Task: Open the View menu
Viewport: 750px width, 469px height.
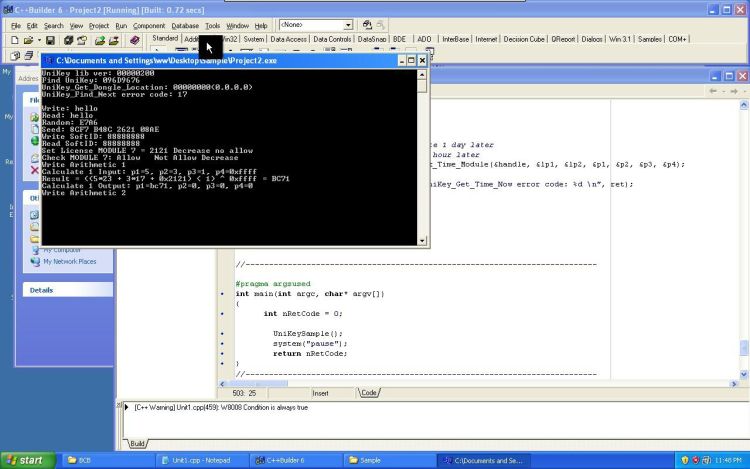Action: pyautogui.click(x=76, y=26)
